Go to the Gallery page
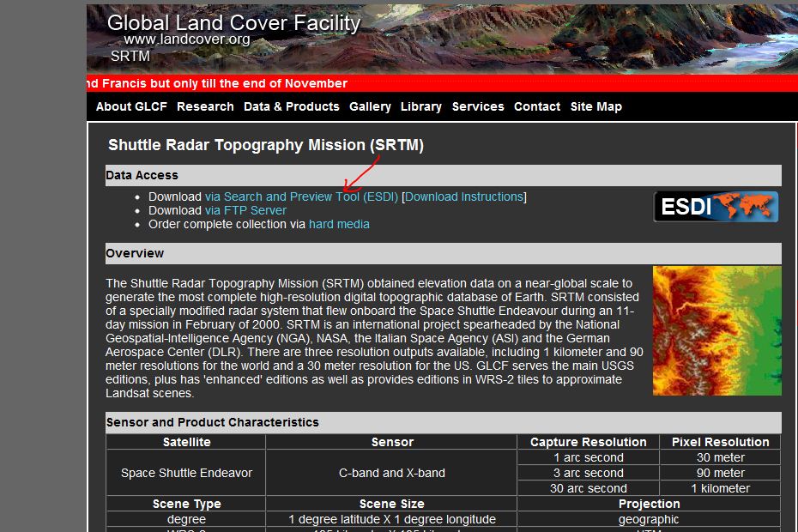The height and width of the screenshot is (532, 798). (x=370, y=106)
